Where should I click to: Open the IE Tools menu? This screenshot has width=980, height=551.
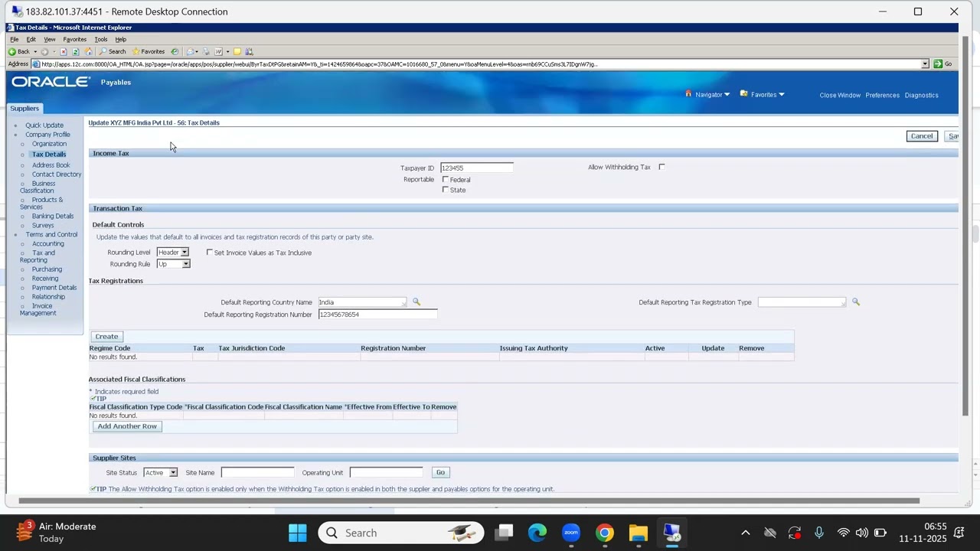[100, 39]
